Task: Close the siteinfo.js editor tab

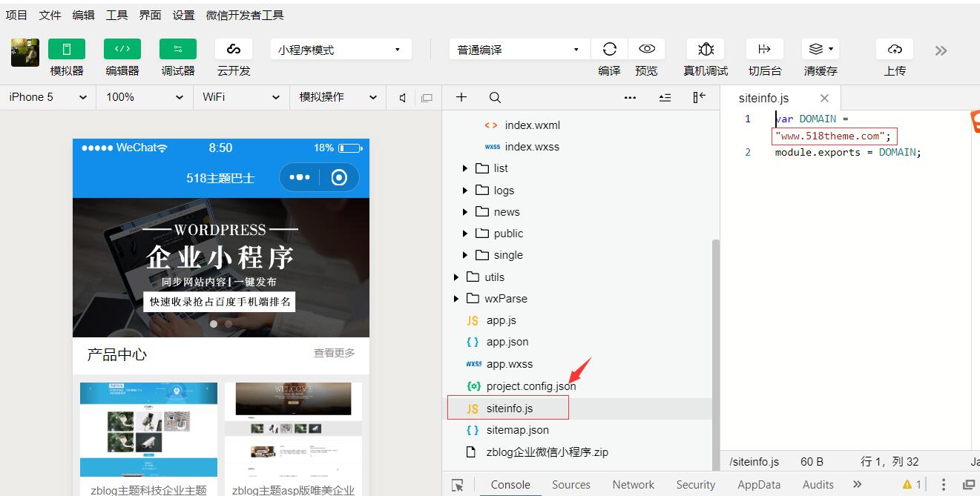Action: (x=824, y=98)
